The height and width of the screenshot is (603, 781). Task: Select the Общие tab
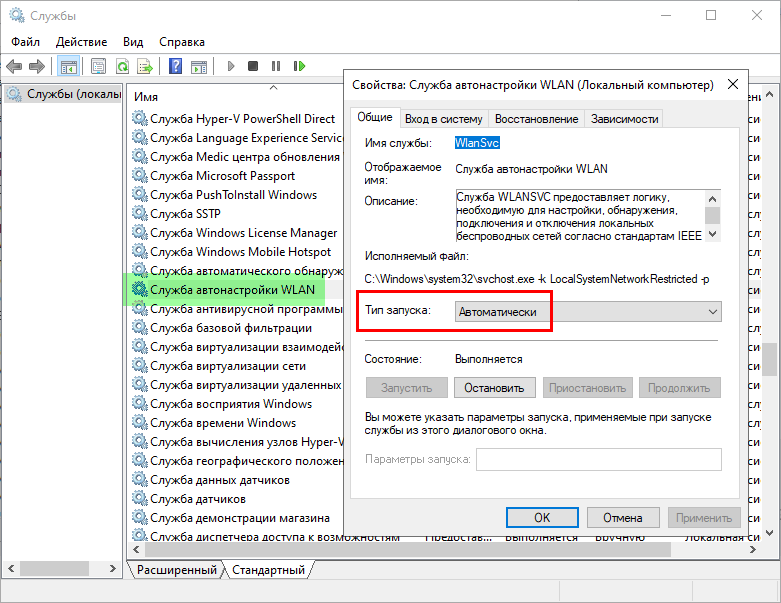pyautogui.click(x=375, y=117)
